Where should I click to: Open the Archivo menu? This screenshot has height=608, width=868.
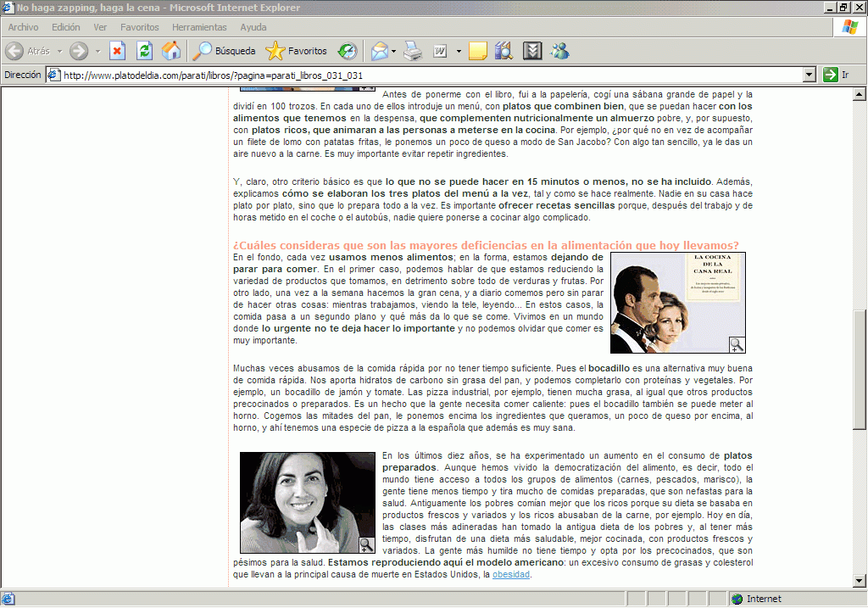23,27
